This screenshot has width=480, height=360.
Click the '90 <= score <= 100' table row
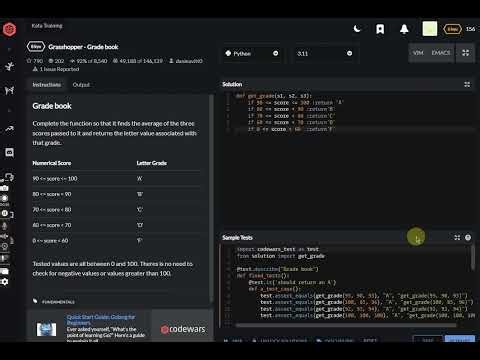(117, 179)
